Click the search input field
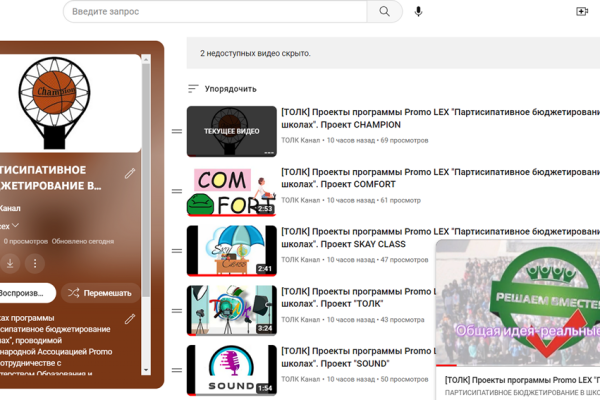Screen dimensions: 600x400 [x=215, y=11]
